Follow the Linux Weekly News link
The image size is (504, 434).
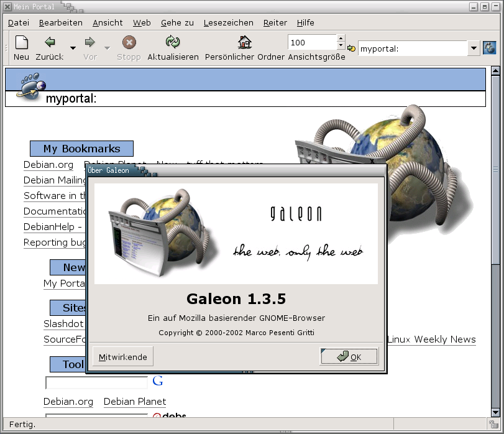coord(431,339)
